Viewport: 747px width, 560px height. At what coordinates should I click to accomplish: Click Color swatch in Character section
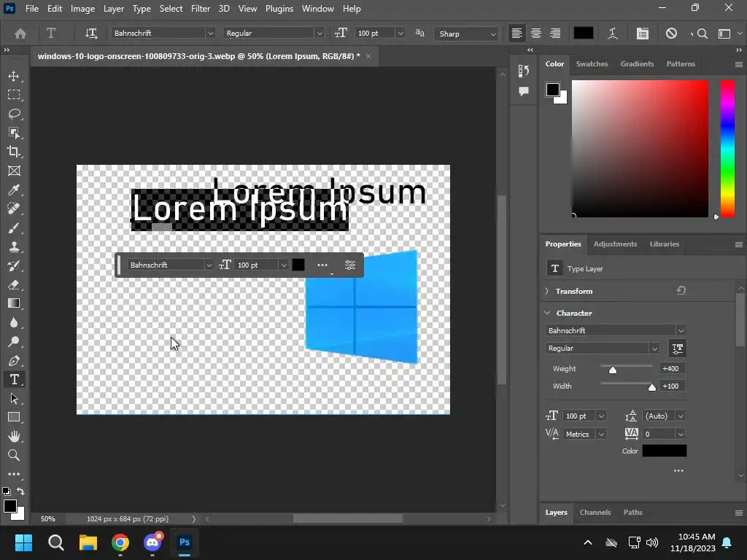[664, 451]
